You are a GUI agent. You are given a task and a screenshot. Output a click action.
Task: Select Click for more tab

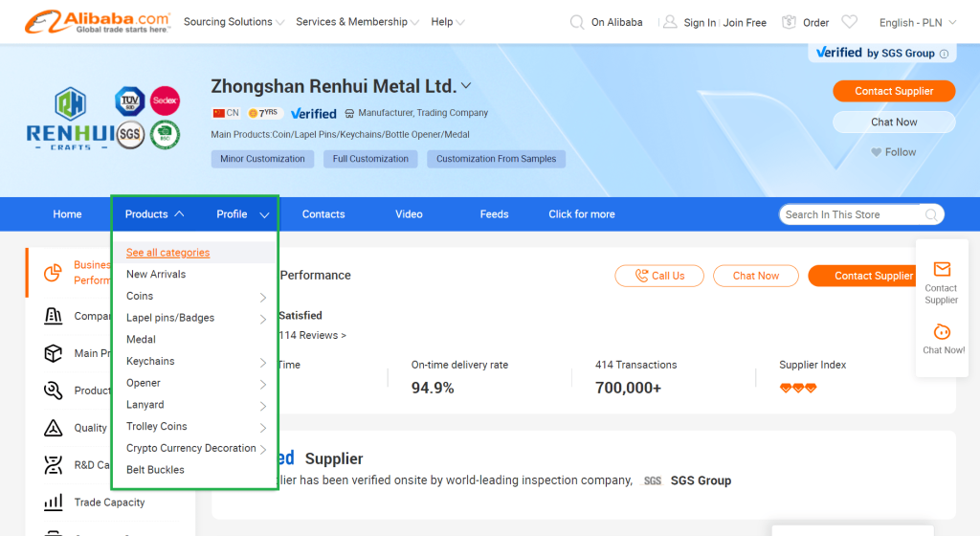582,214
